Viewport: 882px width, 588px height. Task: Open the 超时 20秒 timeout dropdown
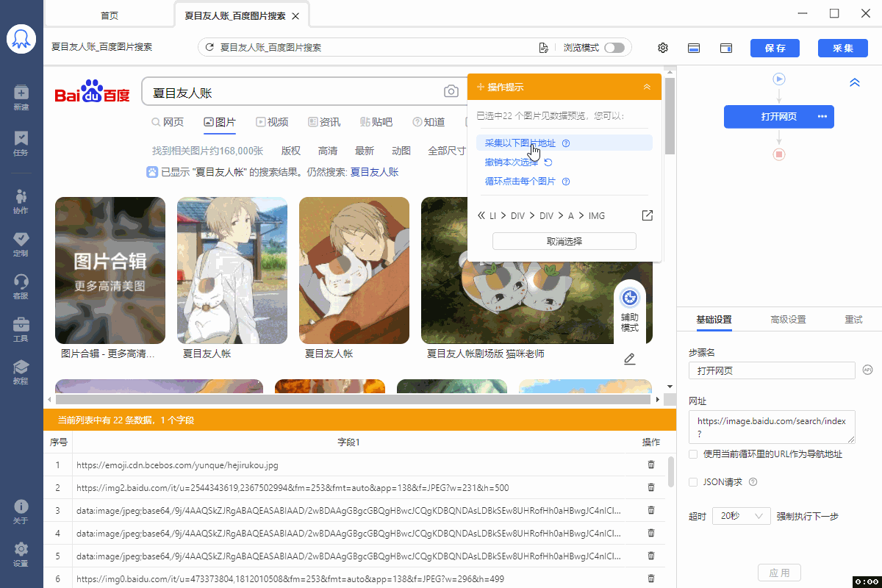click(742, 516)
